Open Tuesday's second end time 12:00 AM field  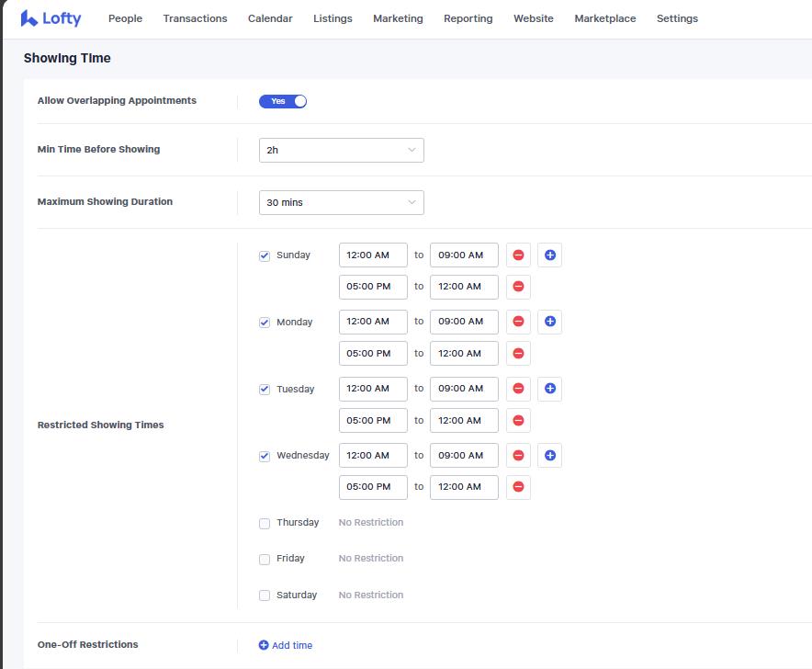pos(464,420)
